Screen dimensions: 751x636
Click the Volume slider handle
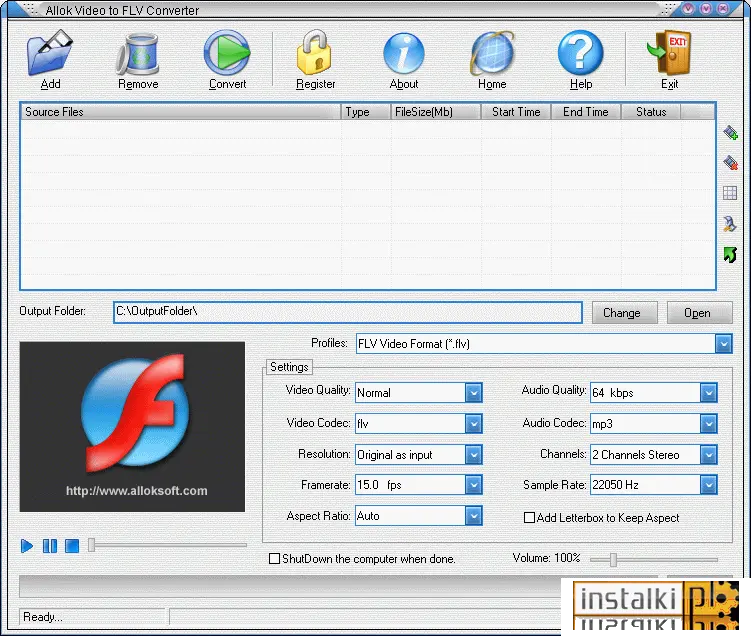coord(613,559)
